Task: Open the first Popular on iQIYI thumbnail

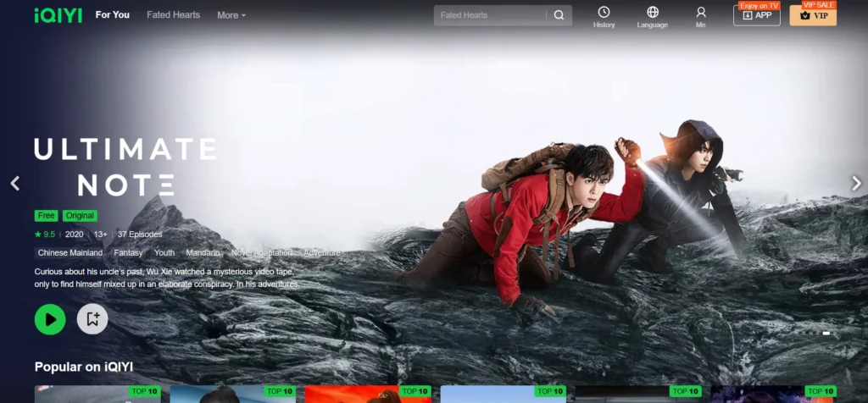Action: click(97, 395)
